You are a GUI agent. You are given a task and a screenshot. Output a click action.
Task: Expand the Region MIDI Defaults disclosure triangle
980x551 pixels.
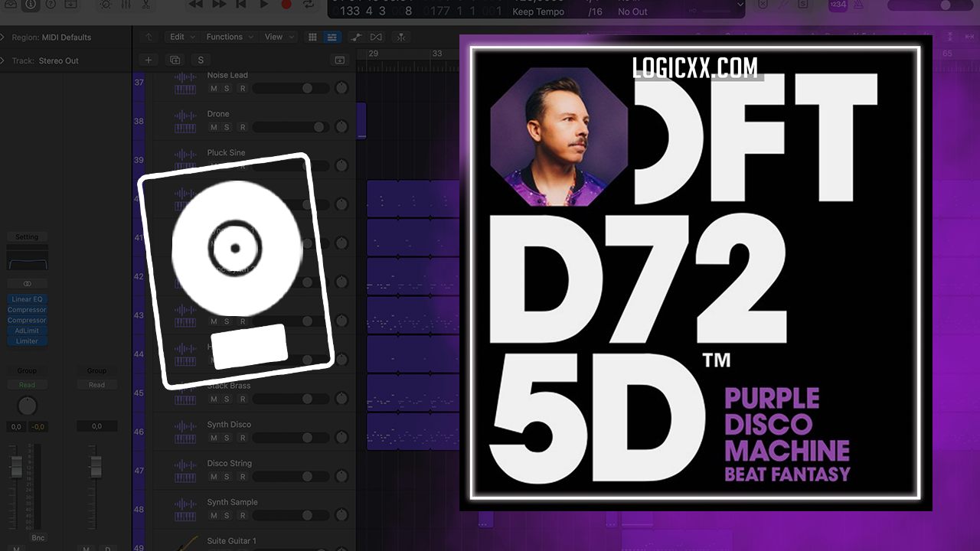click(x=3, y=37)
